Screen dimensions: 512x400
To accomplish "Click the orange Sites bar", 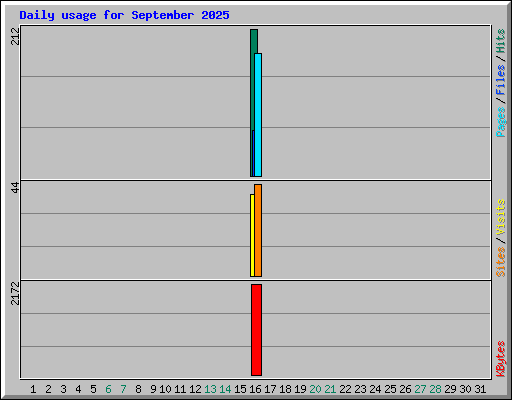I will [258, 230].
